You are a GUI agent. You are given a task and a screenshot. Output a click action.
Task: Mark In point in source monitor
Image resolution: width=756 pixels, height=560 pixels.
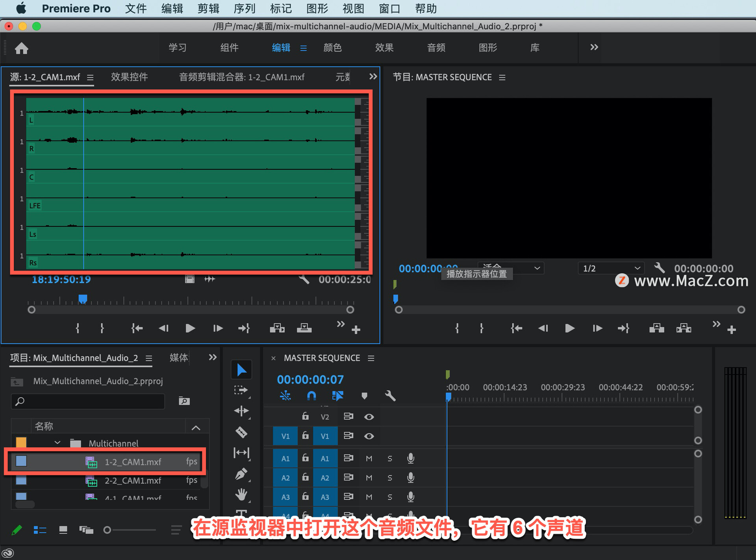(78, 328)
